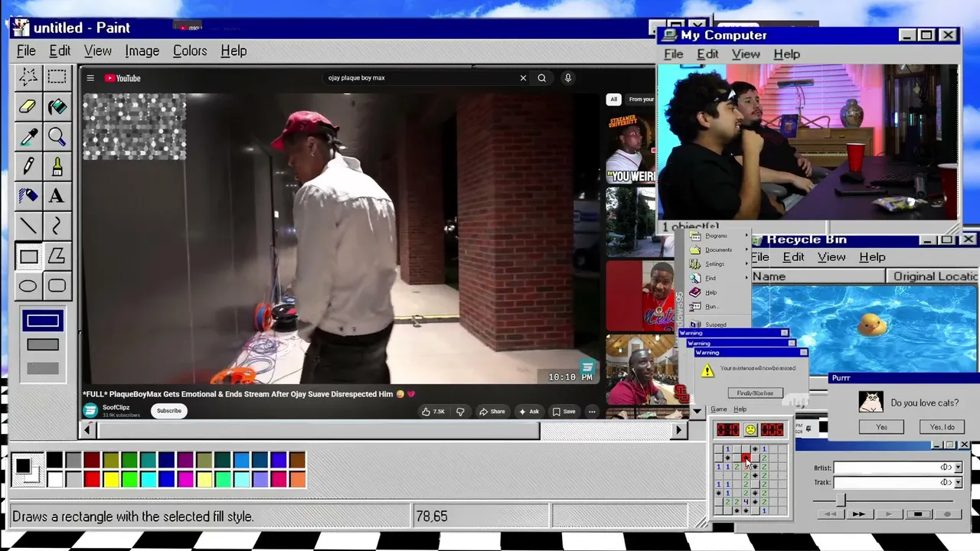Pick the black color swatch in palette
Screen dimensions: 980x551
pos(54,461)
